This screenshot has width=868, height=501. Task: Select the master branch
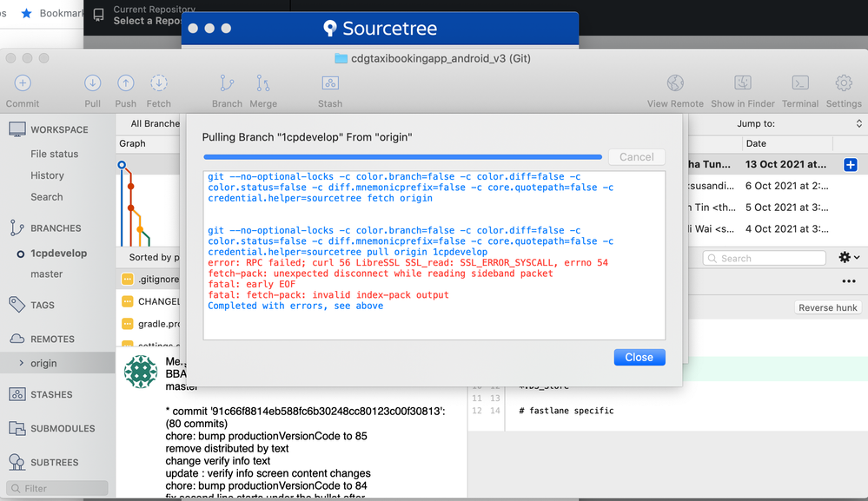tap(47, 274)
